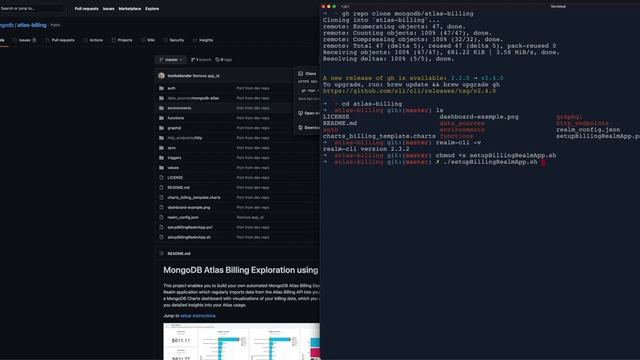
Task: Open the master branch dropdown
Action: pos(171,60)
